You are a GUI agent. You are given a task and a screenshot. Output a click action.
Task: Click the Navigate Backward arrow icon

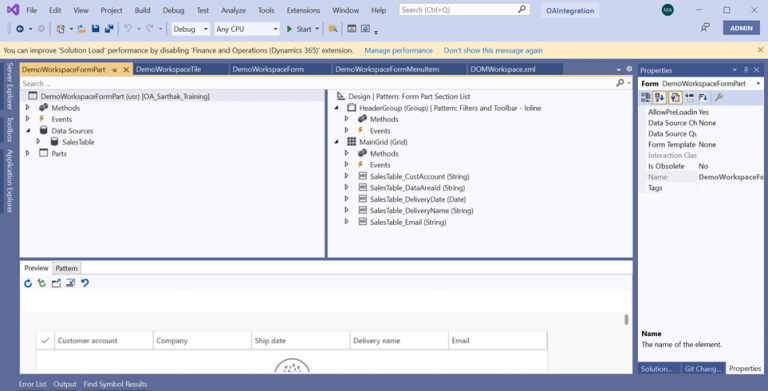[x=20, y=29]
